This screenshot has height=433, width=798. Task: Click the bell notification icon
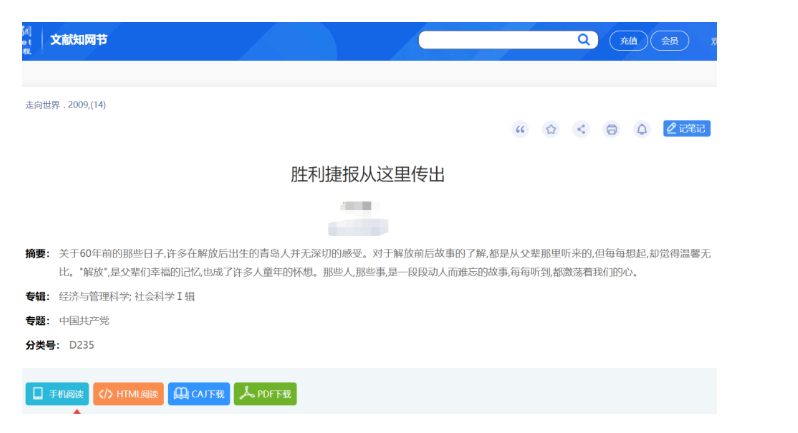(642, 129)
